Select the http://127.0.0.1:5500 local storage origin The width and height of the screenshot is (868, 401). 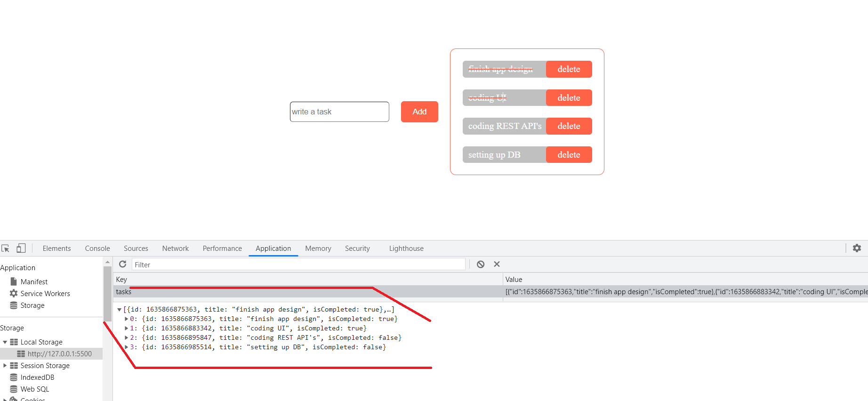59,353
